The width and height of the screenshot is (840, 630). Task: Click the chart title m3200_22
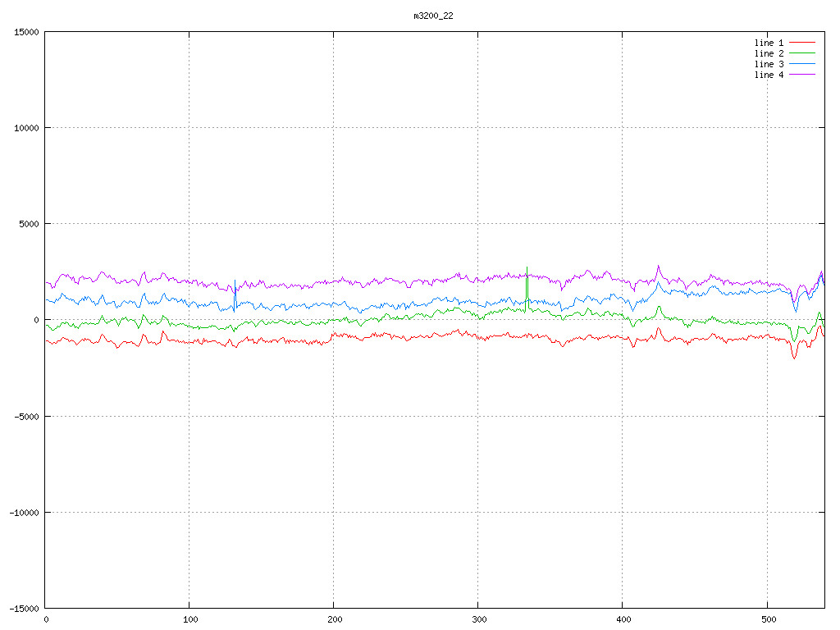(433, 16)
